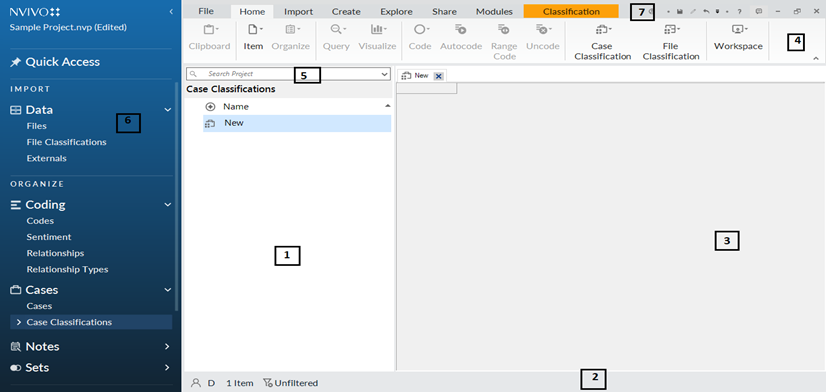Click the pencil edit icon in title bar
Viewport: 826px width, 392px height.
pyautogui.click(x=693, y=11)
